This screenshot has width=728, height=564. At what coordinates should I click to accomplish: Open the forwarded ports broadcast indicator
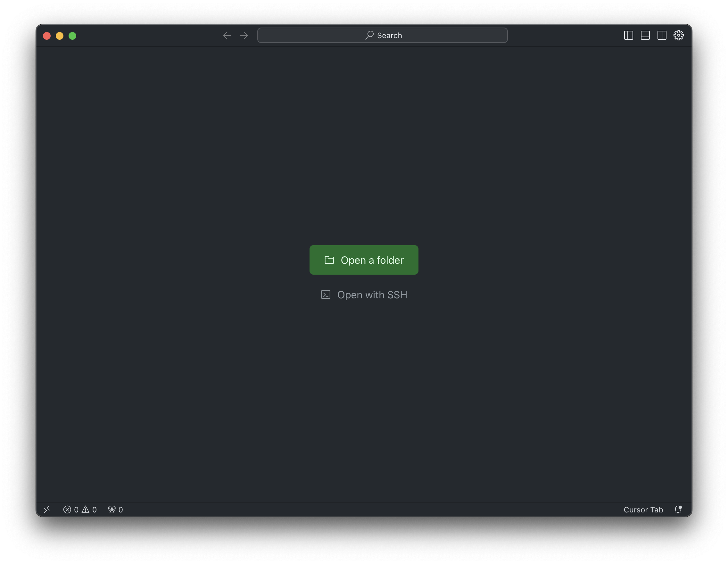[115, 510]
